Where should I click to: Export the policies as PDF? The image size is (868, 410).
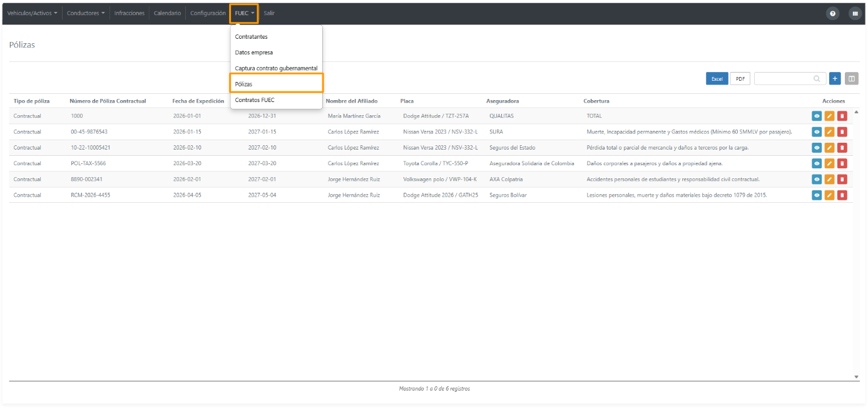[740, 79]
